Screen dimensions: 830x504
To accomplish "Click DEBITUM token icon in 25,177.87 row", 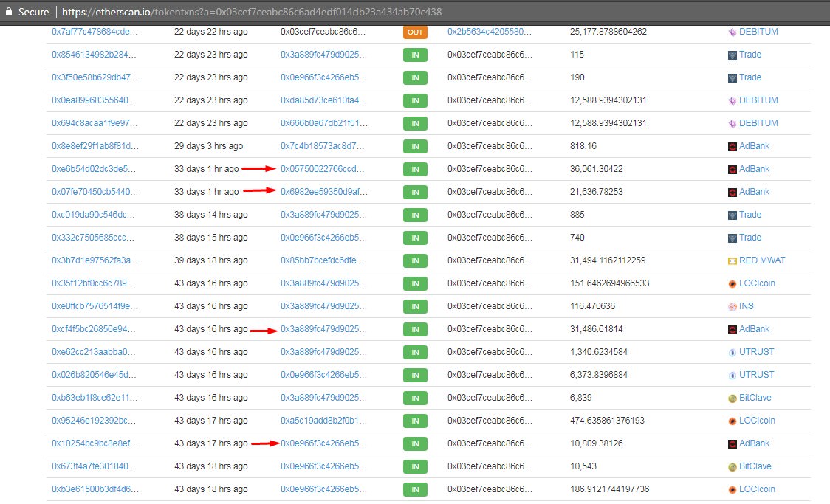I will (x=732, y=32).
